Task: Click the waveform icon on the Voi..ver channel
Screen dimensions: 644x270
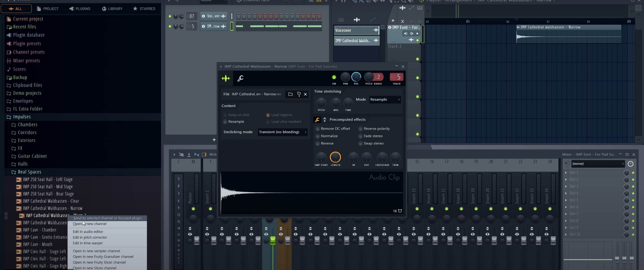Action: click(223, 16)
